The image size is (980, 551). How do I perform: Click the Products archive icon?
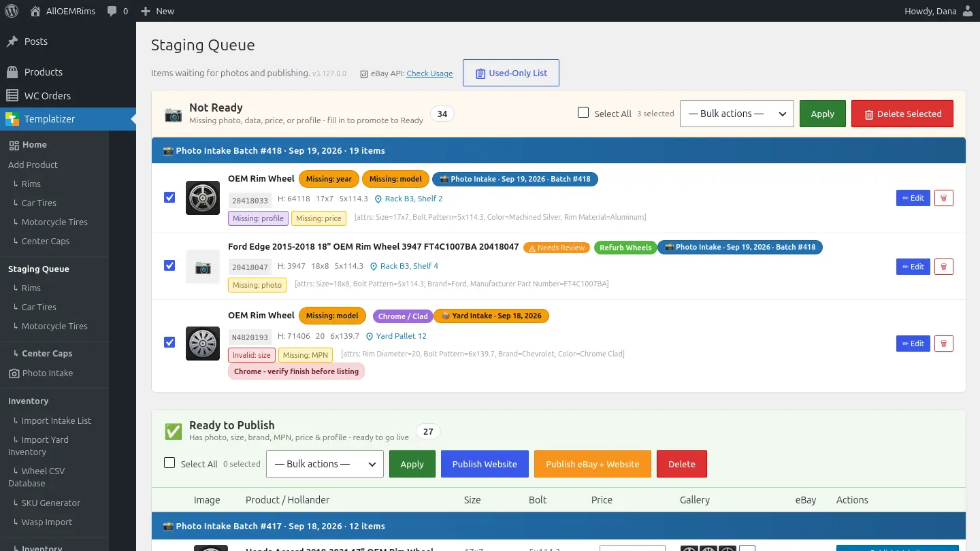(x=12, y=72)
